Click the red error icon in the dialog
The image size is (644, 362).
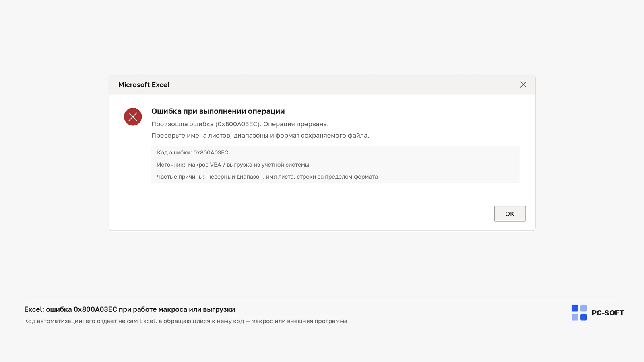[133, 117]
